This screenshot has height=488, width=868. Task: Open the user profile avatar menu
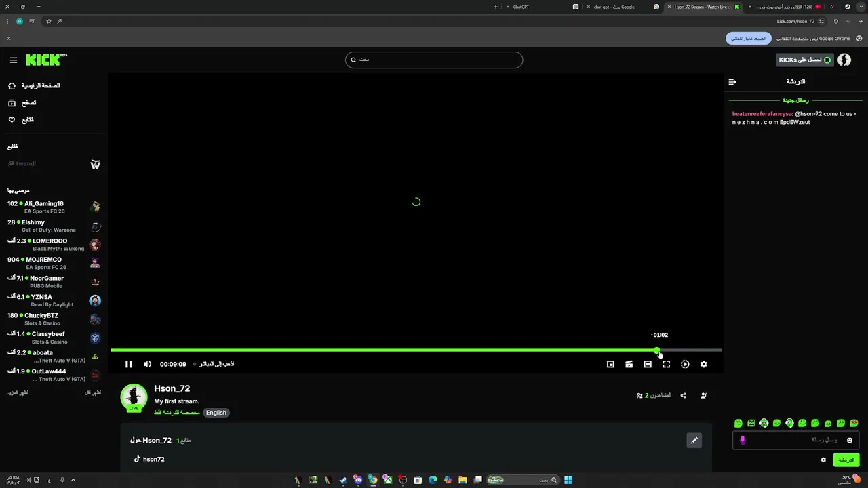(x=844, y=60)
